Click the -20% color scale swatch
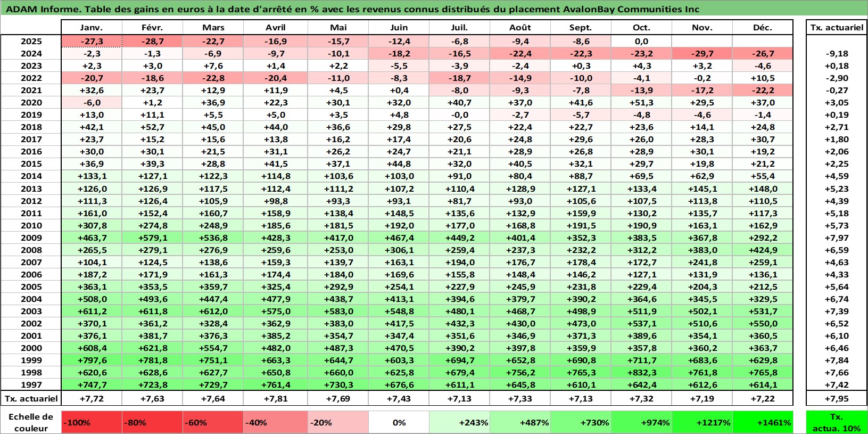The width and height of the screenshot is (868, 434). (x=338, y=422)
